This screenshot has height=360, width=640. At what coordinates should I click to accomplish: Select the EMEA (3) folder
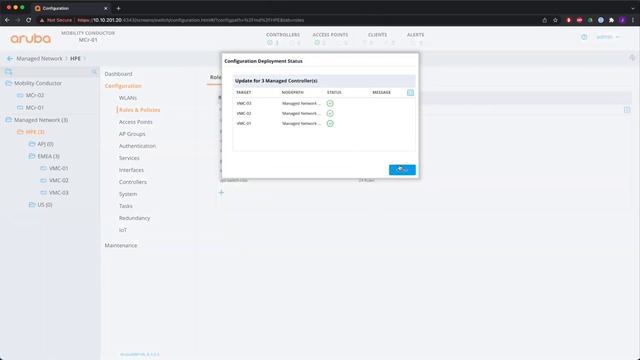48,156
